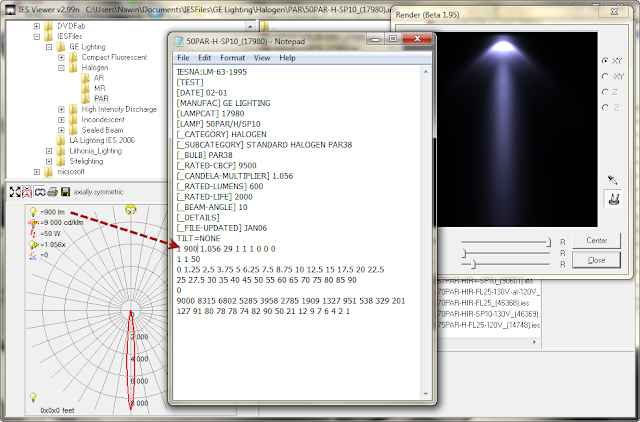Expand the DVDFab folder node
Image resolution: width=640 pixels, height=422 pixels.
(x=37, y=26)
